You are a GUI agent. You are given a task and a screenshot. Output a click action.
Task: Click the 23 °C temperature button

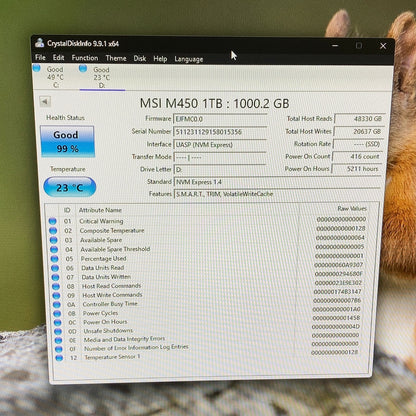(70, 187)
